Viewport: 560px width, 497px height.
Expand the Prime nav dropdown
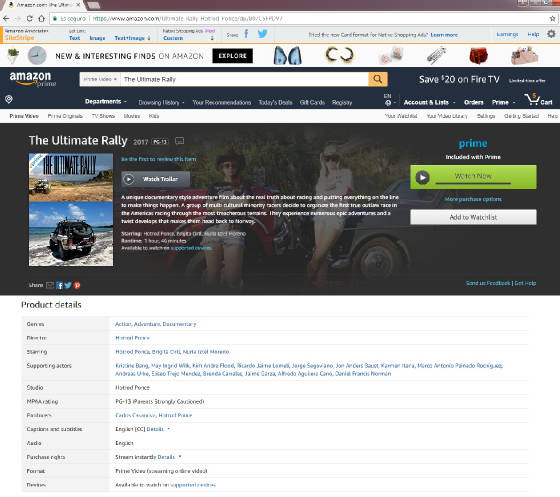[504, 102]
